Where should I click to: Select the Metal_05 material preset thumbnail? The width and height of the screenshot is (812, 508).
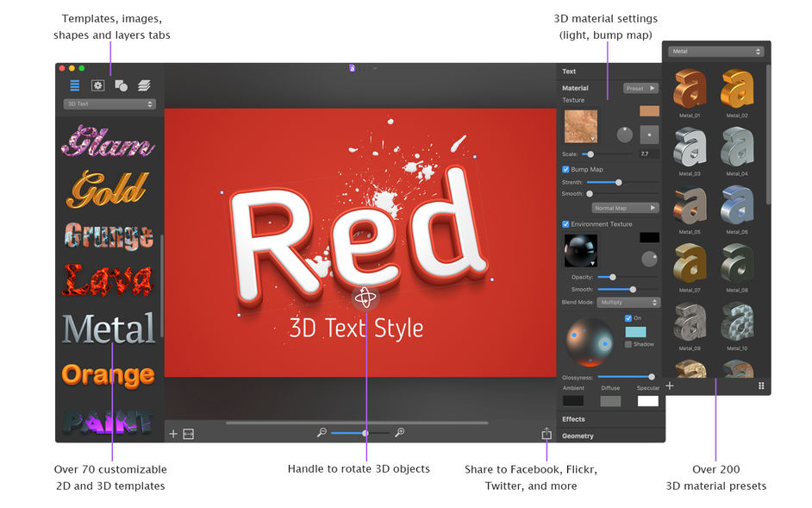[x=690, y=208]
